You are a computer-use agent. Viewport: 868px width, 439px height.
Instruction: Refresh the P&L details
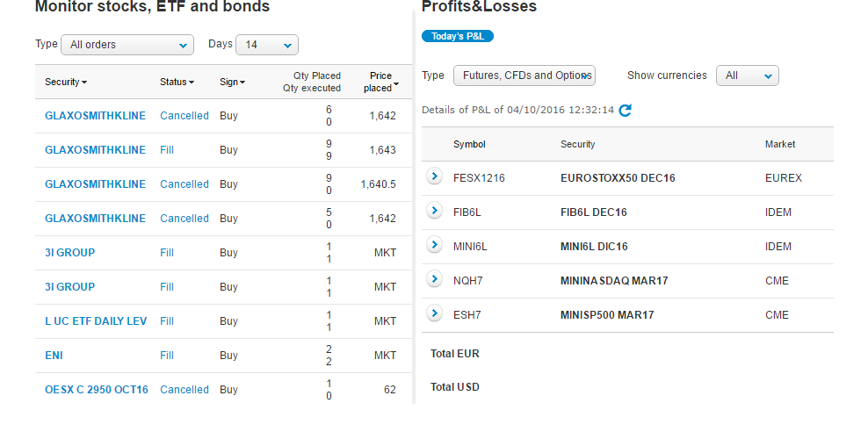[625, 110]
